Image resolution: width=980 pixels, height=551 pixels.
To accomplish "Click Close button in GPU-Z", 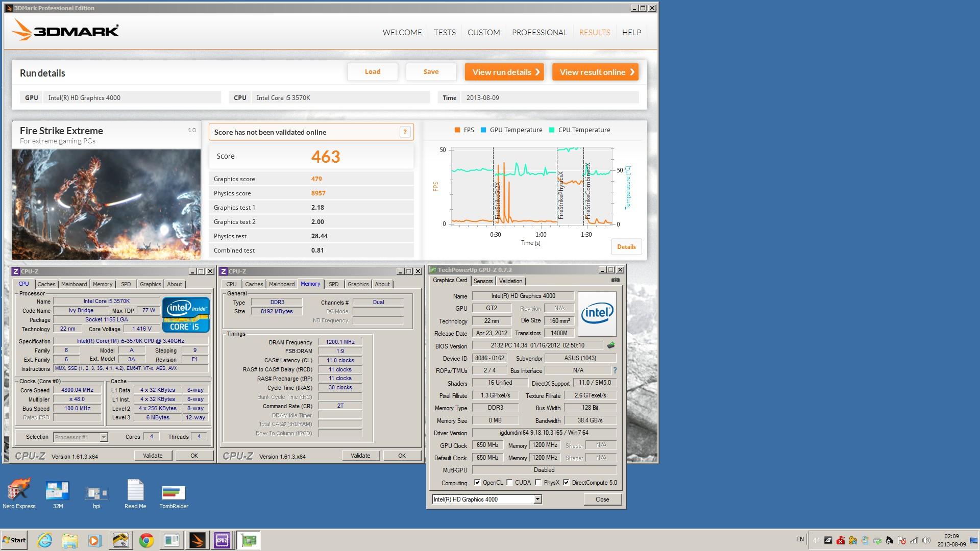I will pyautogui.click(x=602, y=499).
